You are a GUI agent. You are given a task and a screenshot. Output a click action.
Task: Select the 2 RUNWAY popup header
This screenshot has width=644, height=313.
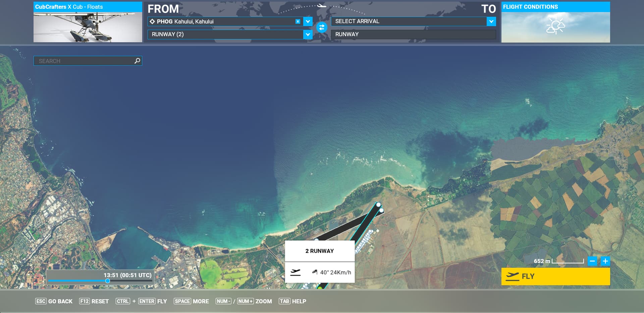click(320, 251)
